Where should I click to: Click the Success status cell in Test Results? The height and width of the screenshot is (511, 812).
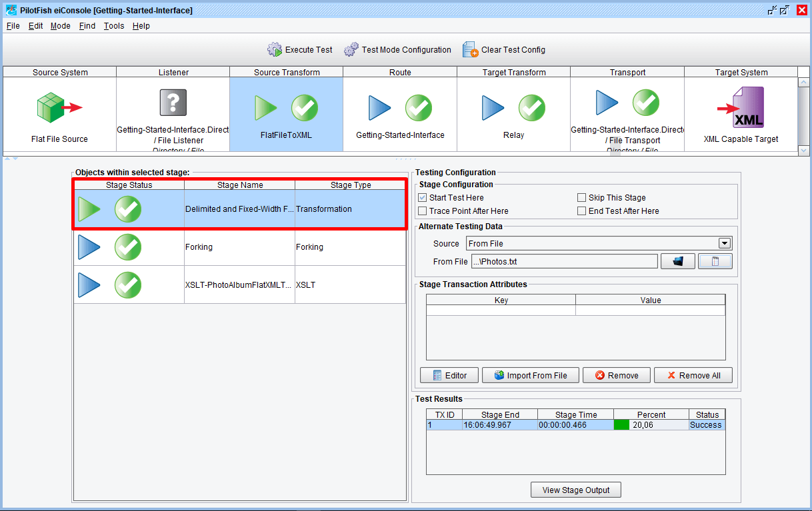tap(707, 425)
